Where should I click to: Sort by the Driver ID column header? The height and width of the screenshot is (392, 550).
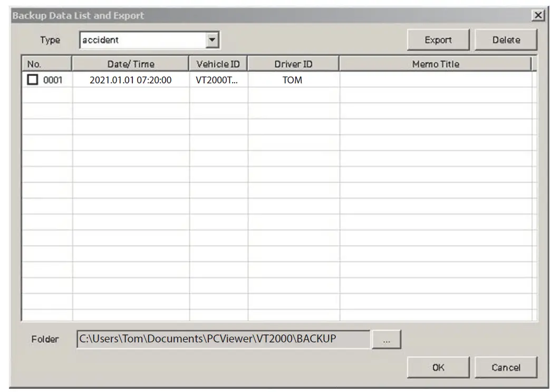293,64
